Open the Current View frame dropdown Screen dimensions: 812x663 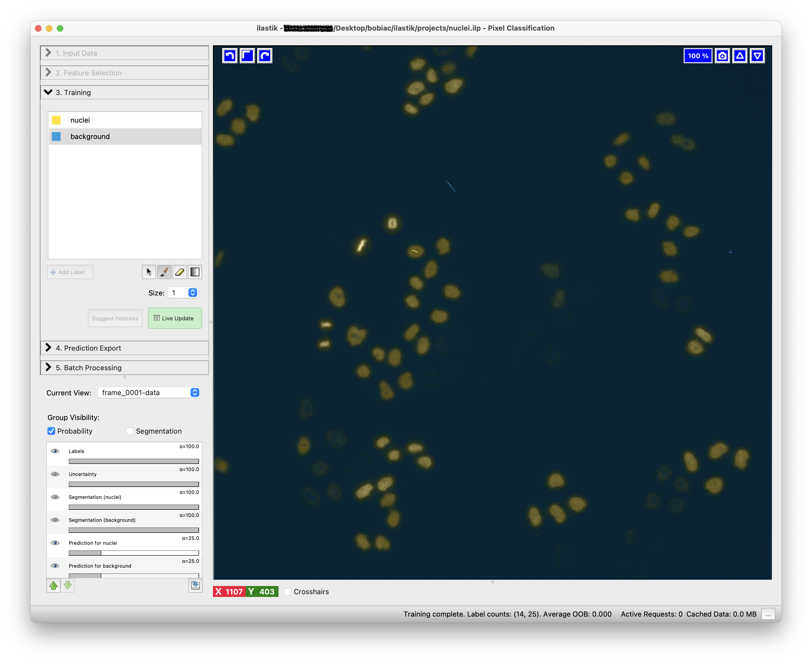point(149,393)
